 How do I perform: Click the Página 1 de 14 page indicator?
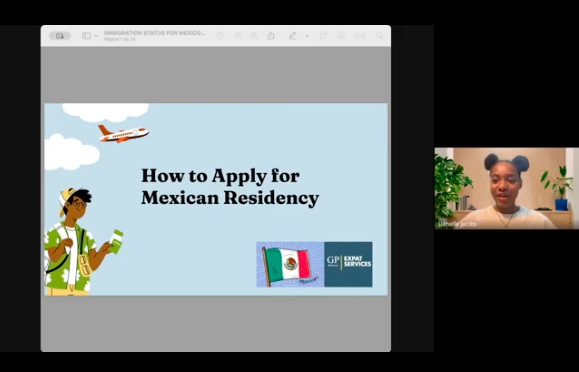pos(120,39)
